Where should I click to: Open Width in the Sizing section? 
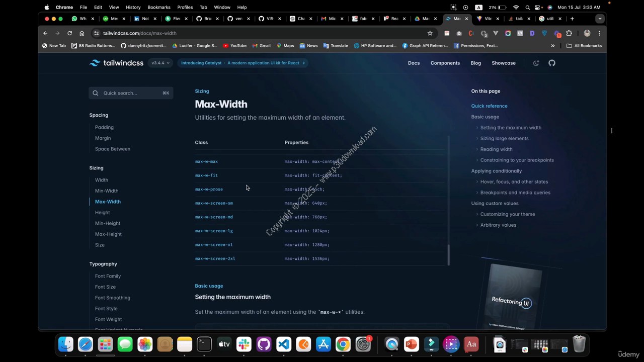tap(101, 180)
